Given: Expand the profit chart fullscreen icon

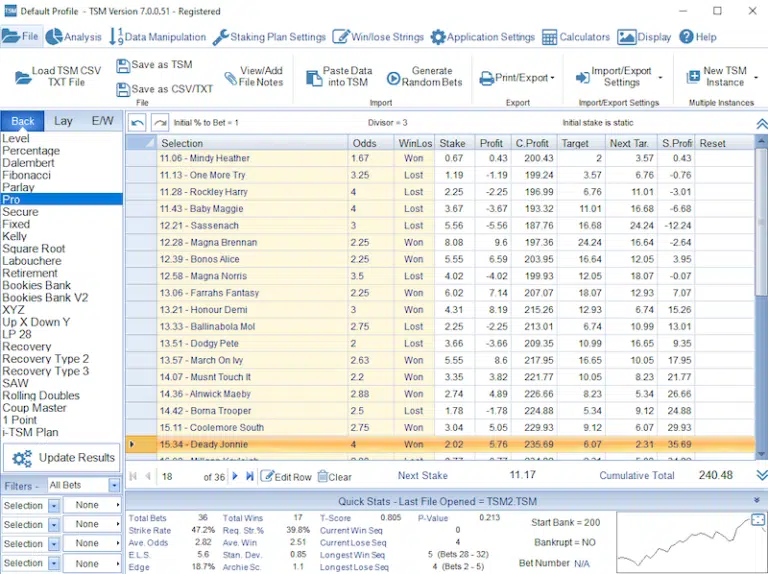Looking at the screenshot, I should (x=757, y=519).
